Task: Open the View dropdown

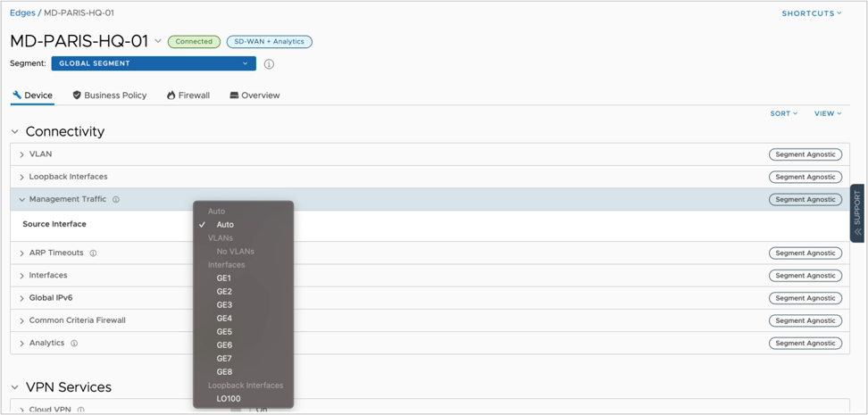Action: point(828,113)
